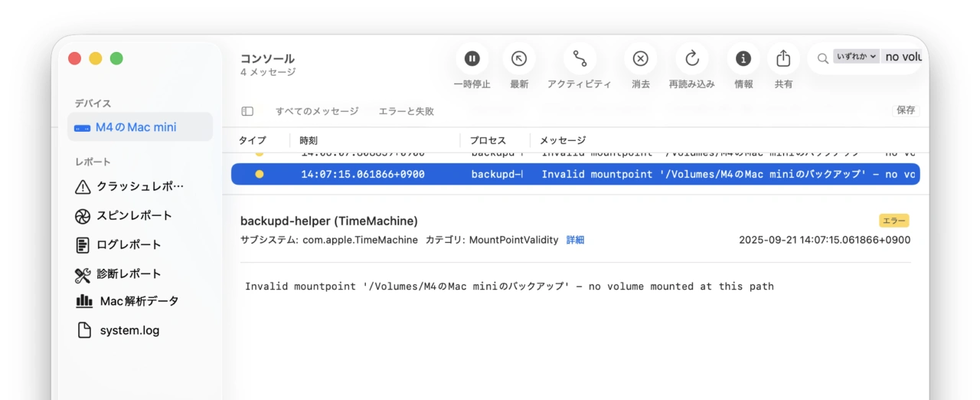Select エラーと失敗 filter tab
This screenshot has width=980, height=400.
coord(407,111)
